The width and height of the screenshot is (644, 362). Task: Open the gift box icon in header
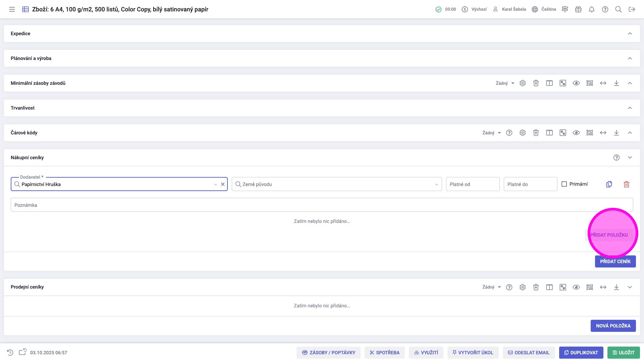578,9
